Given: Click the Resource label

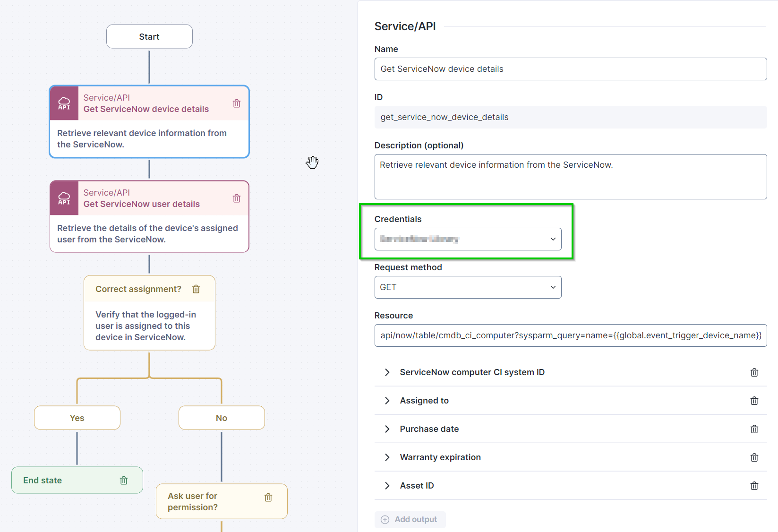Looking at the screenshot, I should click(393, 316).
